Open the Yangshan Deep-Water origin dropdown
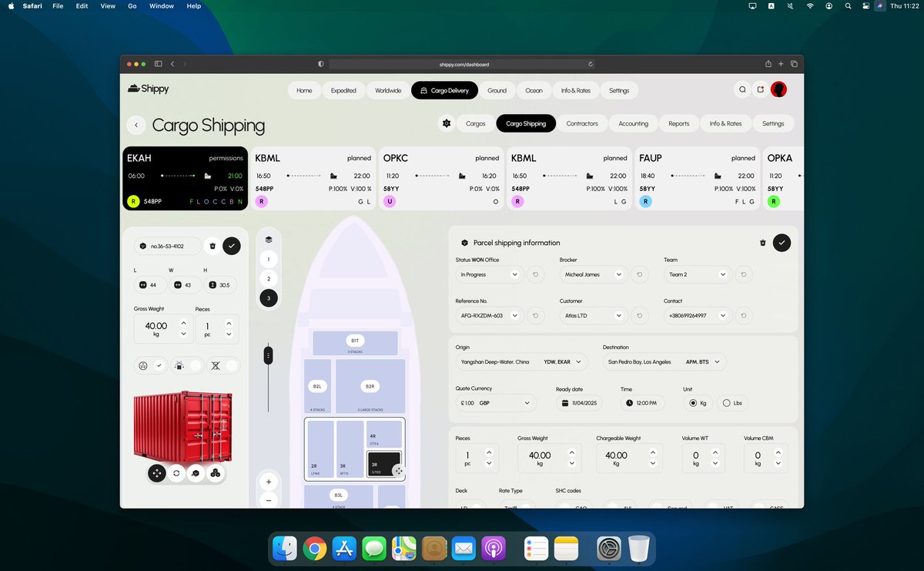The height and width of the screenshot is (571, 924). pos(522,361)
